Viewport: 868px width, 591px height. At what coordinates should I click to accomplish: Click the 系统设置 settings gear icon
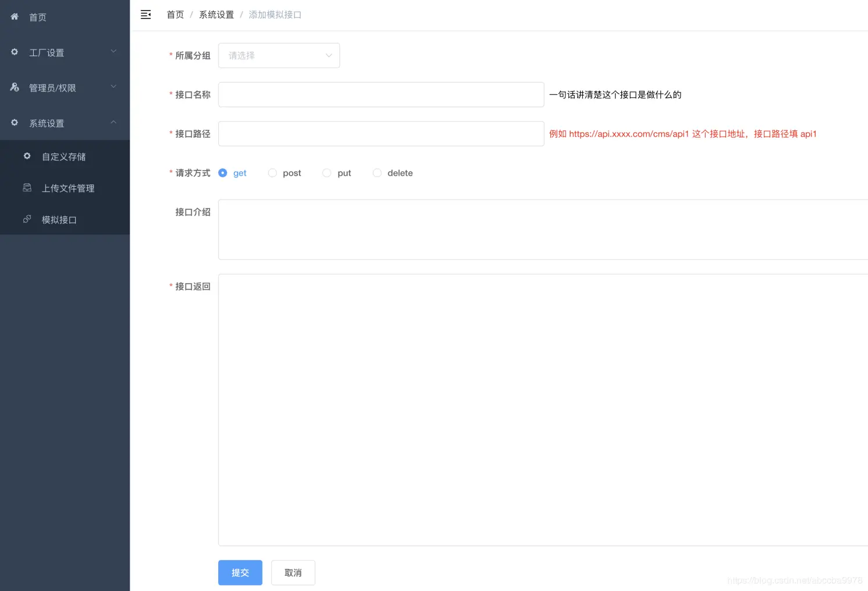click(15, 123)
